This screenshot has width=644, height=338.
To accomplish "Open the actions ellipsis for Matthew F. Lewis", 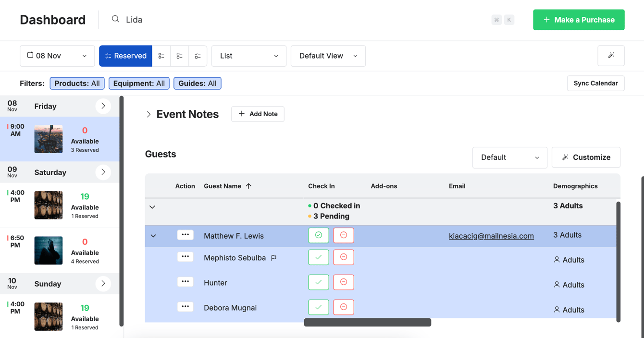I will point(186,234).
